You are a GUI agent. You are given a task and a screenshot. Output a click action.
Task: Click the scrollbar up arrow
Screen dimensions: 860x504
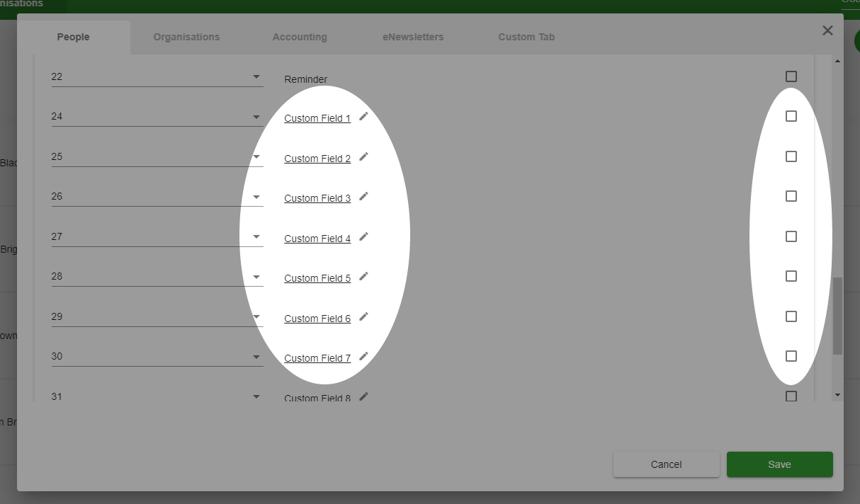[837, 62]
